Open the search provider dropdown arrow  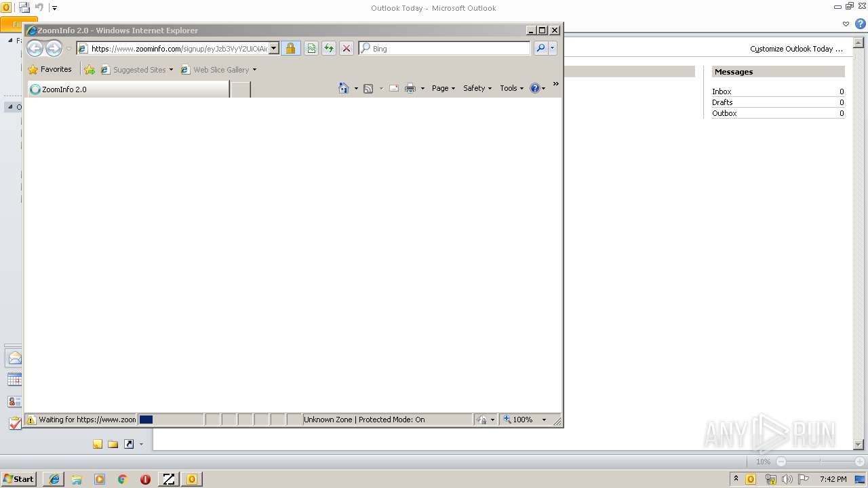pos(553,48)
